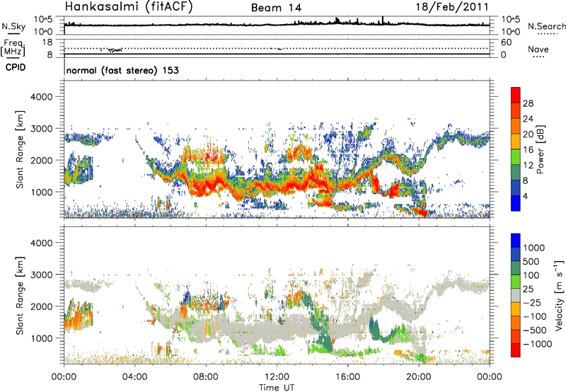
Task: Pick the dark green 100–500 Velocity segment
Action: click(516, 268)
